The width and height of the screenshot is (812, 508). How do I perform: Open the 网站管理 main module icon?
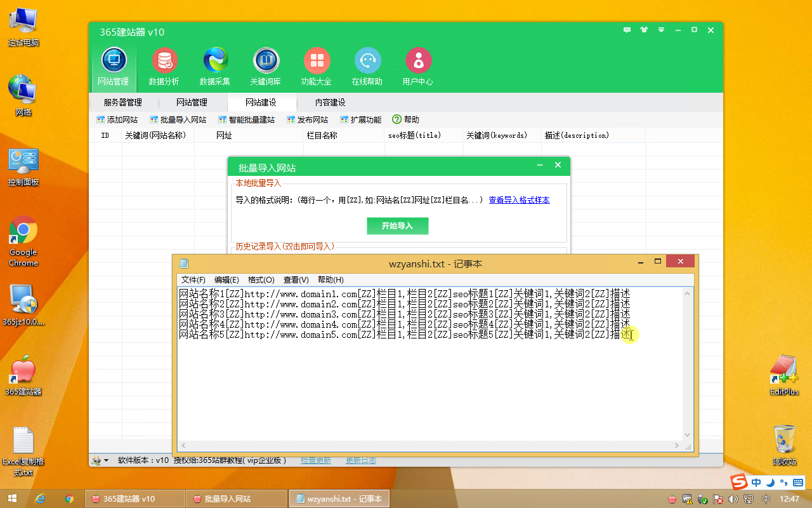pos(114,67)
